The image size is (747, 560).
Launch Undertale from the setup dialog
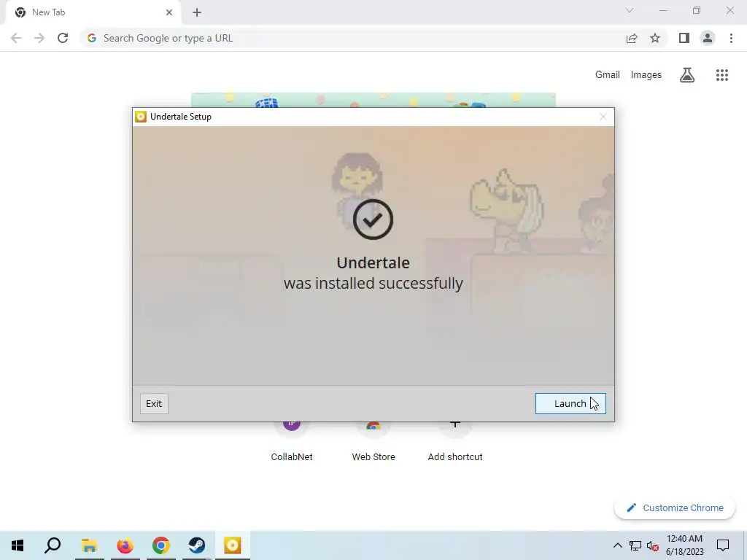click(x=570, y=403)
